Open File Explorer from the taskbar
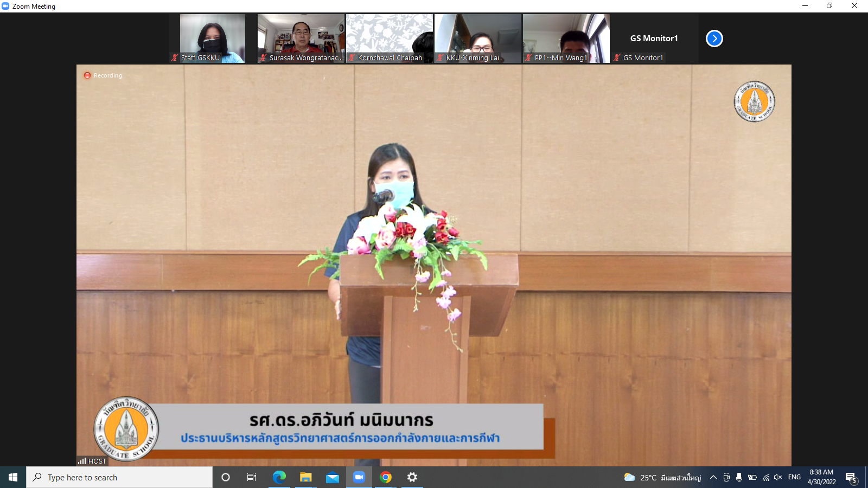 (305, 477)
